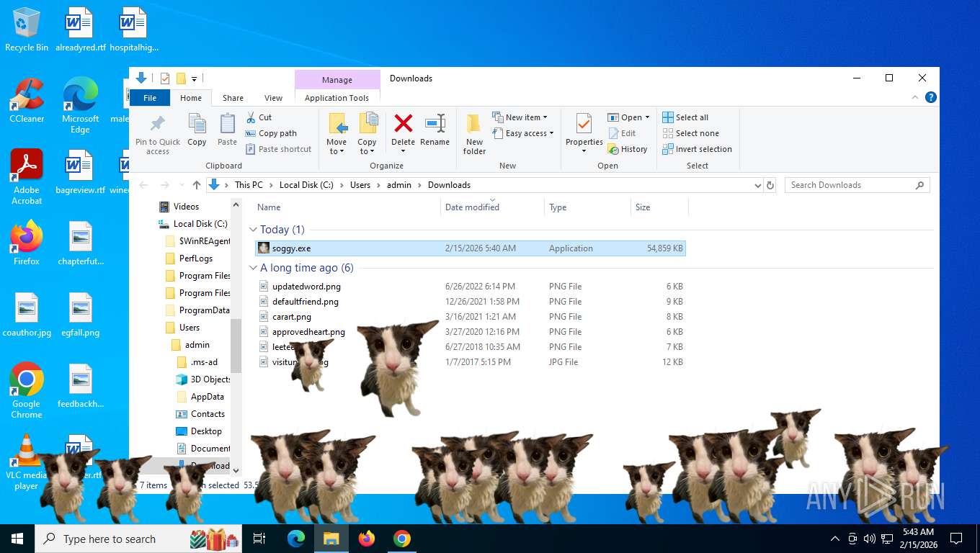Click the address bar refresh button
980x553 pixels.
[x=770, y=185]
